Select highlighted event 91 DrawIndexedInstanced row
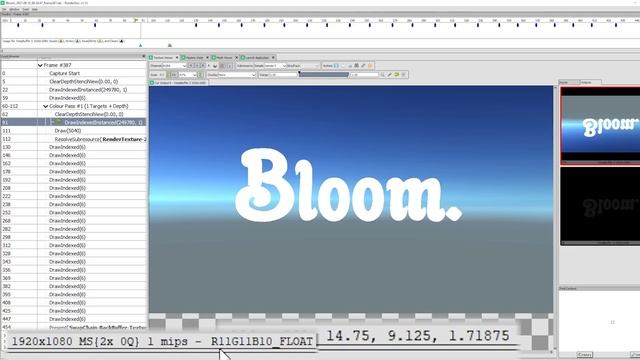The height and width of the screenshot is (360, 640). pyautogui.click(x=73, y=122)
